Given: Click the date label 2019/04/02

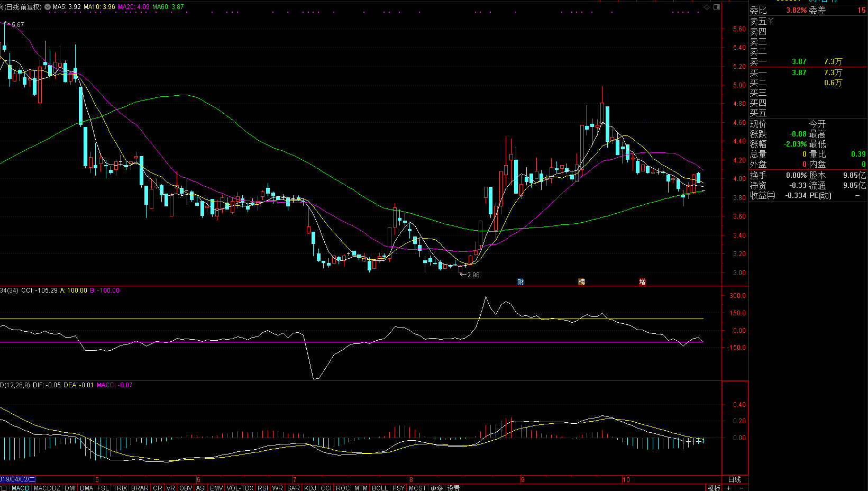Looking at the screenshot, I should (x=18, y=479).
